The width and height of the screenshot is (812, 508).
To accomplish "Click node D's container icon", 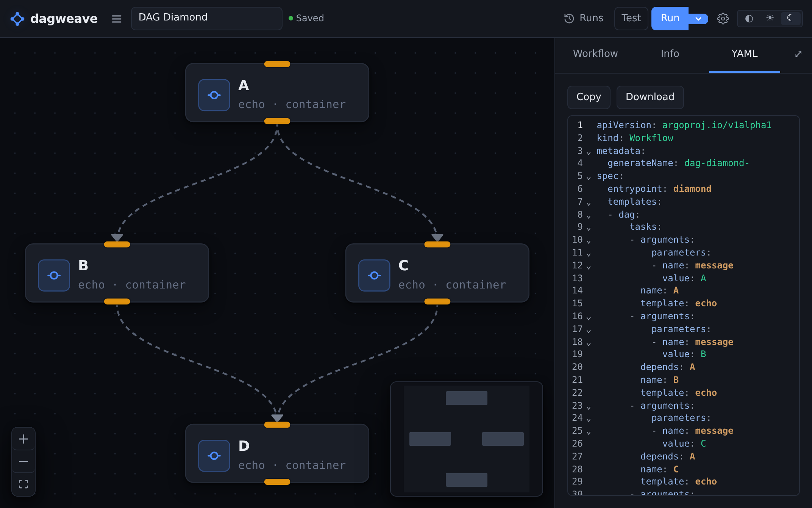I will coord(214,456).
